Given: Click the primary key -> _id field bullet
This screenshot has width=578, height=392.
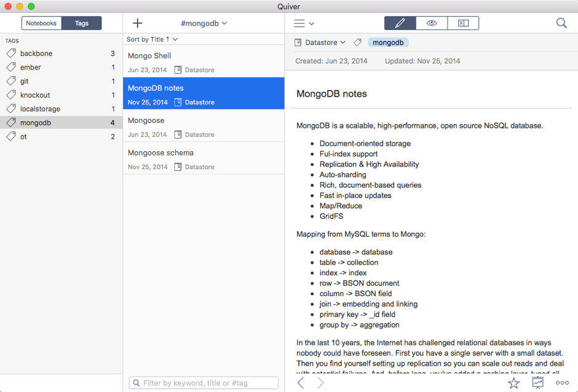Looking at the screenshot, I should tap(357, 315).
